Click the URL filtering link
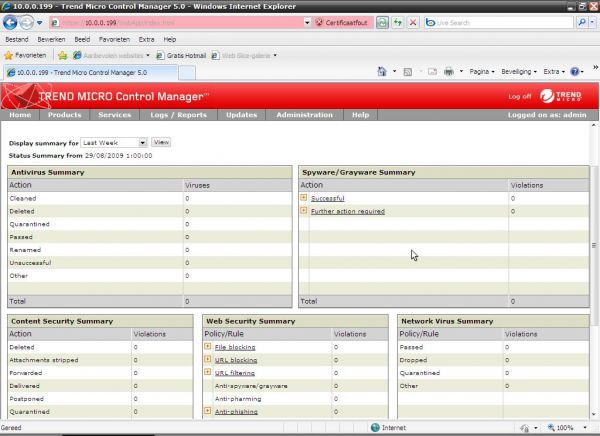This screenshot has width=600, height=436. (235, 373)
